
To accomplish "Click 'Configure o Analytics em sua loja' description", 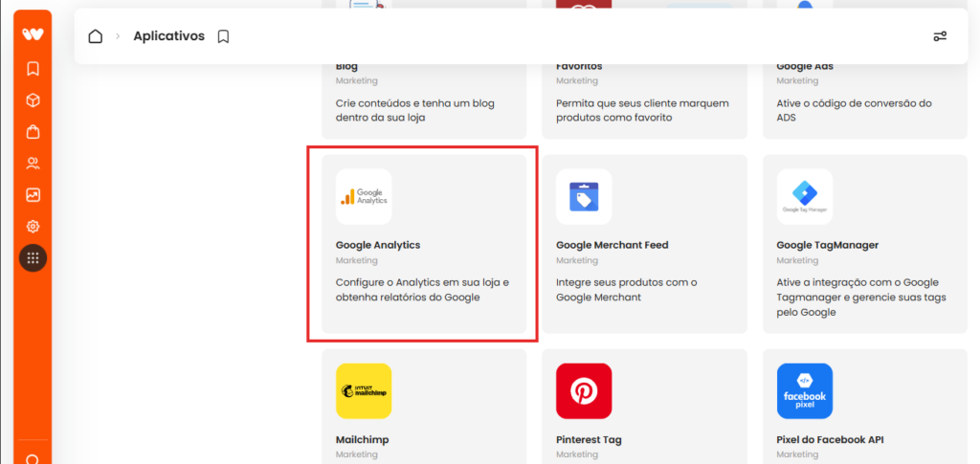I will point(422,290).
